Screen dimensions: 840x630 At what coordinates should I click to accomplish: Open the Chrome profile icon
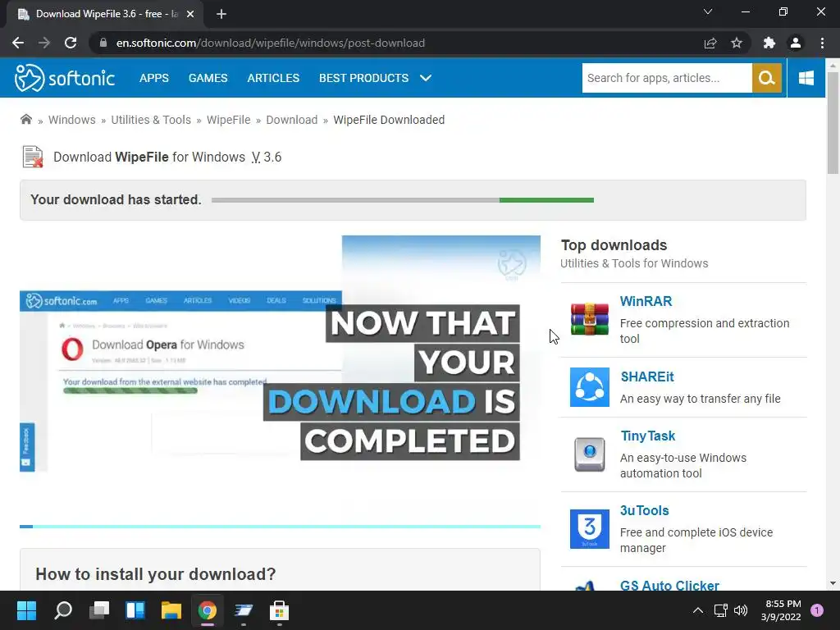click(796, 43)
